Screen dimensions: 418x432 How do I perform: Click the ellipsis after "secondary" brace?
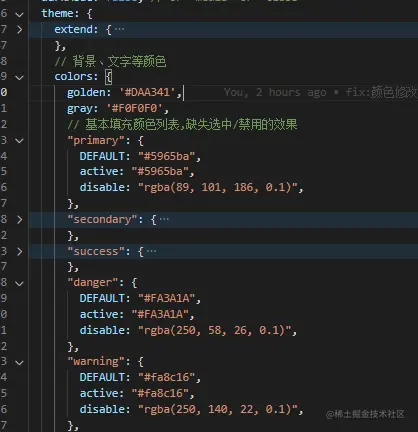point(164,219)
